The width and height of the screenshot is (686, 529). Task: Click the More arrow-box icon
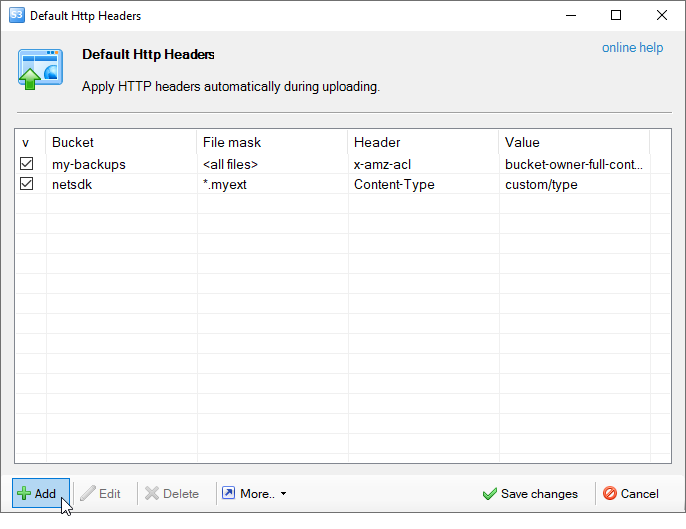[x=228, y=493]
